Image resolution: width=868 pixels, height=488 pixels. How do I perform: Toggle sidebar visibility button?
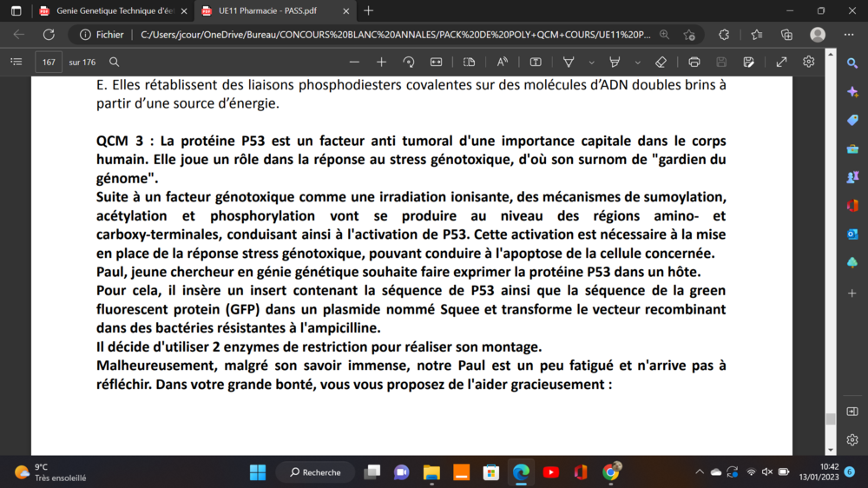pos(852,412)
